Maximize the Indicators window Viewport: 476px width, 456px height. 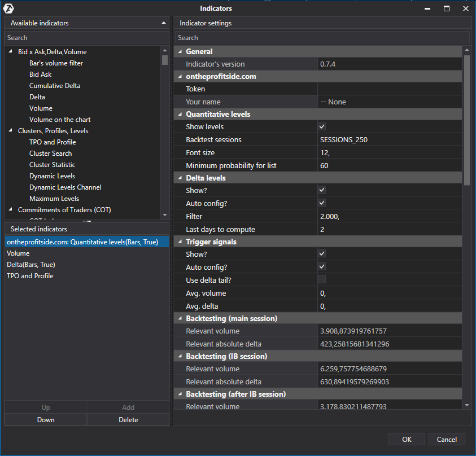pyautogui.click(x=447, y=8)
